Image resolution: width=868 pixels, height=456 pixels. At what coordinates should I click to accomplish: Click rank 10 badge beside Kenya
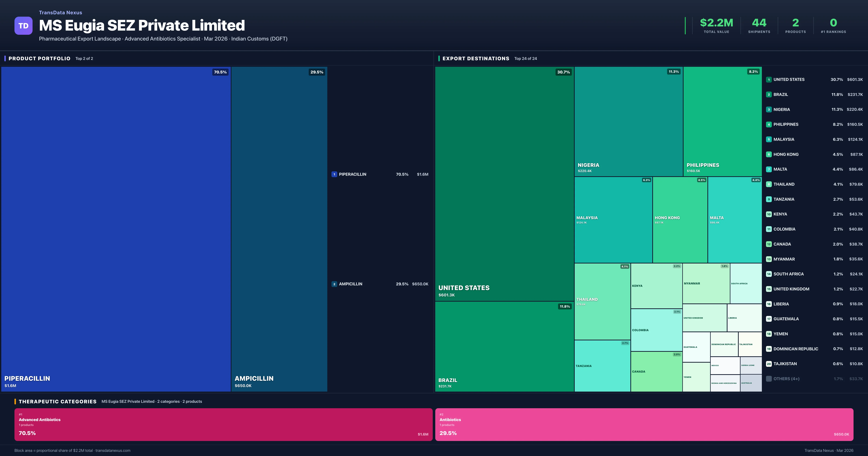point(769,214)
